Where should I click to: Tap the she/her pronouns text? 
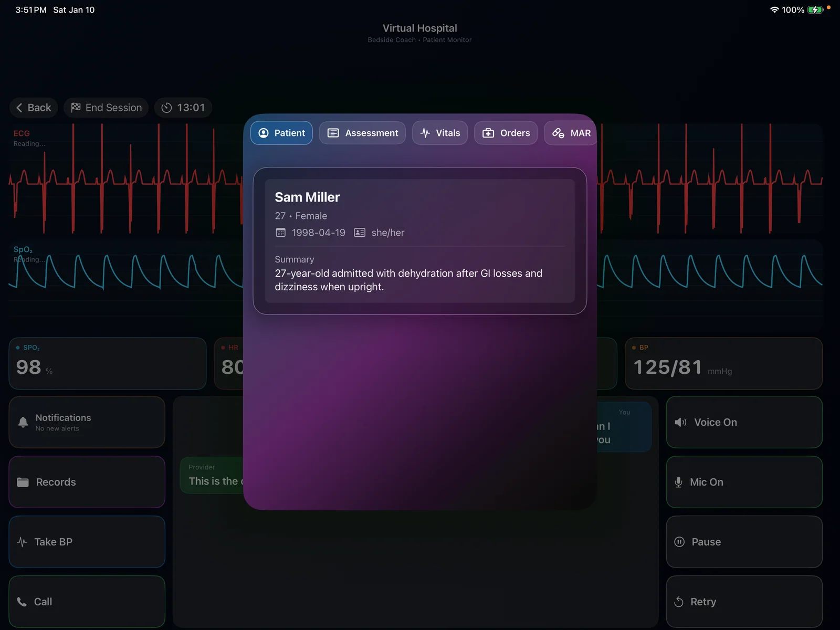[x=388, y=233]
